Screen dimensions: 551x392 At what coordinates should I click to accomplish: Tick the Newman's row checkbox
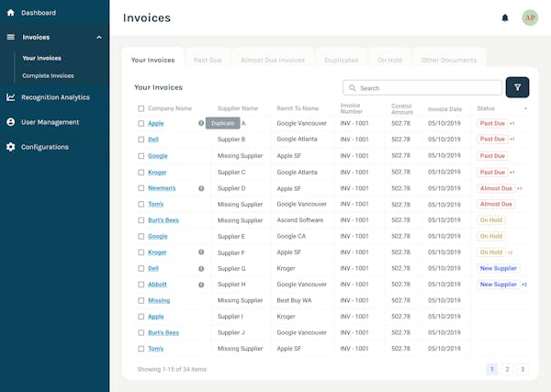(141, 188)
